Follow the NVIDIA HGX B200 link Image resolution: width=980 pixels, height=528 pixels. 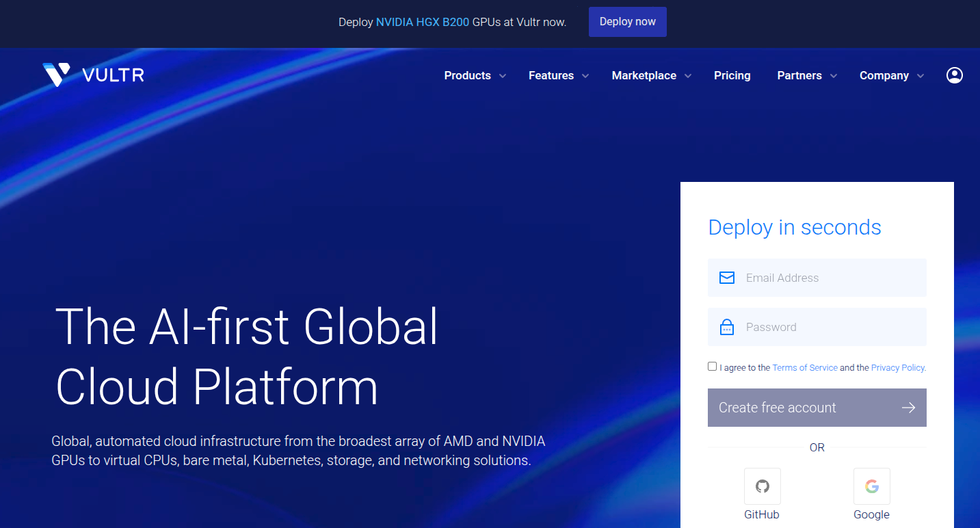[422, 22]
